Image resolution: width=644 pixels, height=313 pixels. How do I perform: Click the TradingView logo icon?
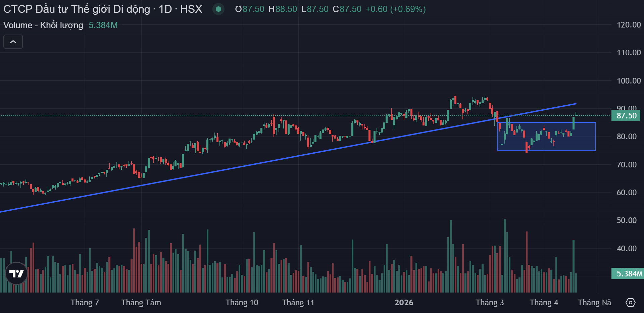[x=16, y=273]
